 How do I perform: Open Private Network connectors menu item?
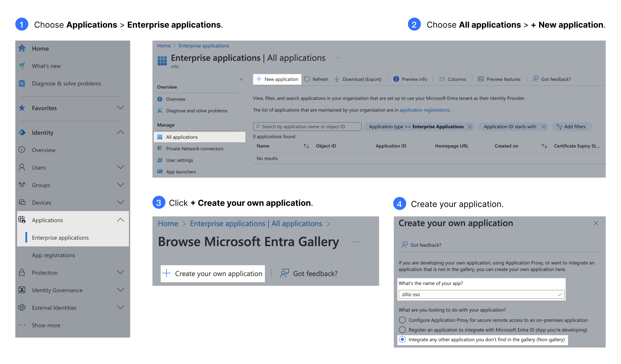[195, 149]
